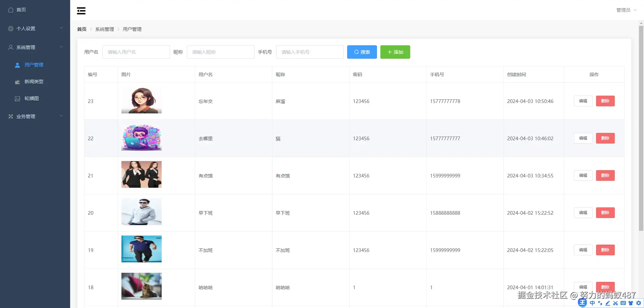The height and width of the screenshot is (308, 644).
Task: Delete user 去哪里 in row 22
Action: point(605,138)
